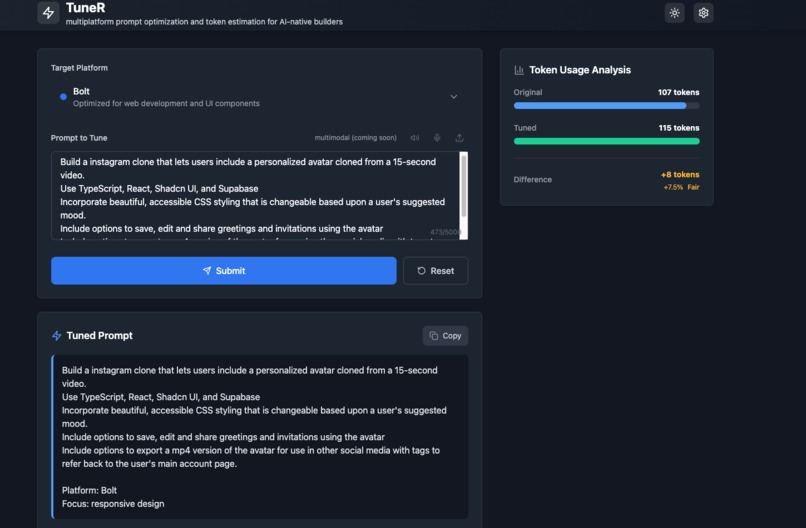
Task: Click the 'multimodal (coming soon)' label
Action: click(356, 138)
